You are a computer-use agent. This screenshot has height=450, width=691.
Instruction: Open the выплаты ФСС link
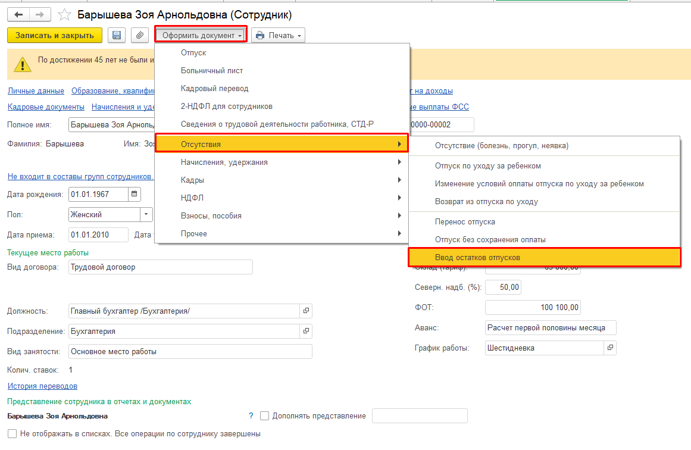point(439,107)
